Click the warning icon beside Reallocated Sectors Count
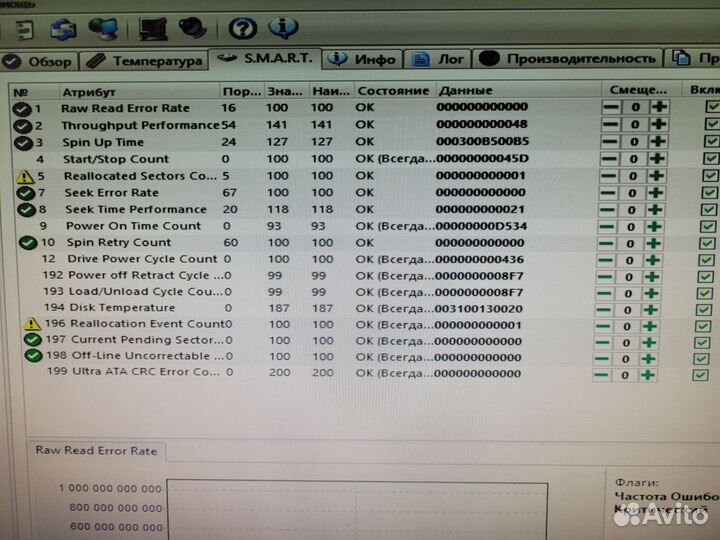Screen dimensions: 720x540 [25, 176]
